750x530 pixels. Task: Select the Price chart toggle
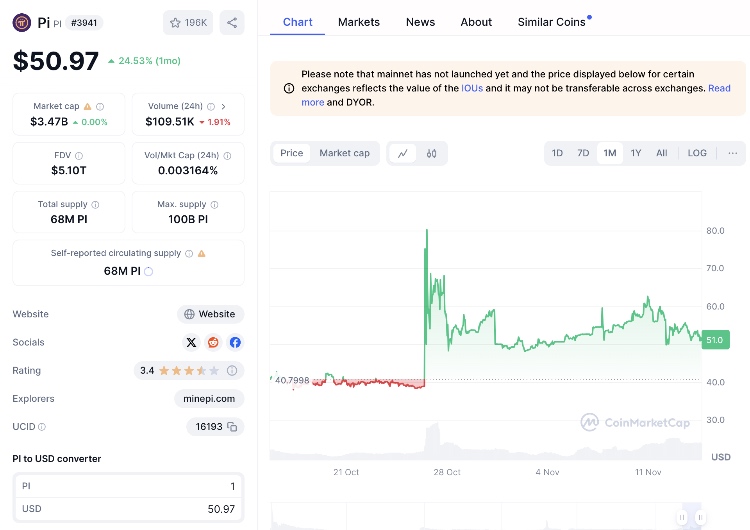tap(292, 153)
